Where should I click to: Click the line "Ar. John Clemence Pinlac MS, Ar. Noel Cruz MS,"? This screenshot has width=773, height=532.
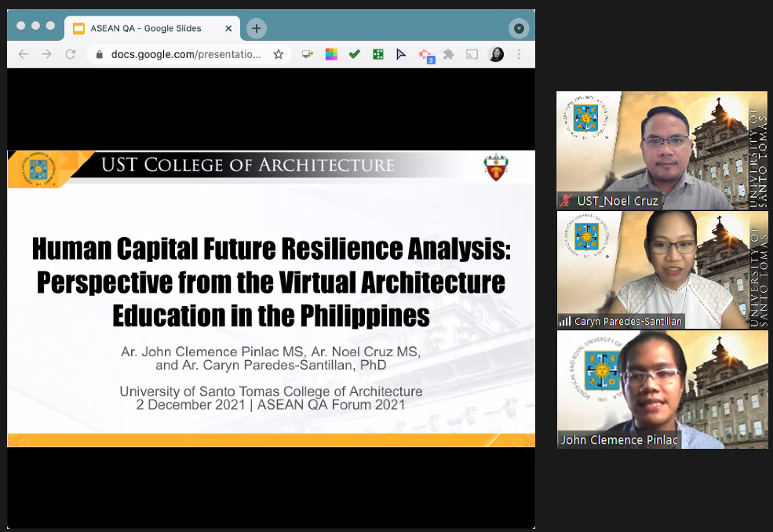coord(271,352)
